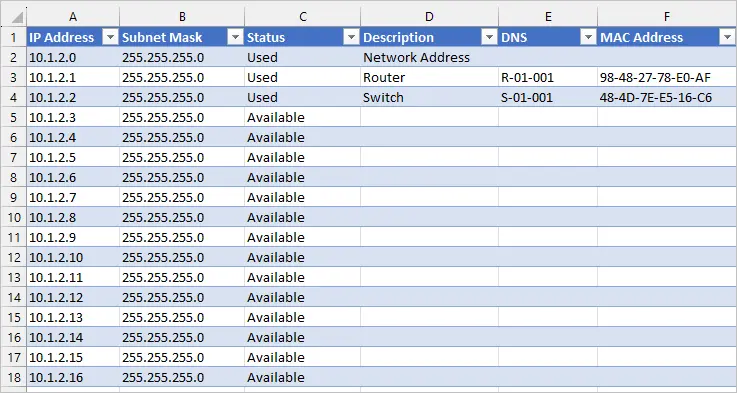Image resolution: width=737 pixels, height=393 pixels.
Task: Select MAC address 98-48-27-78-E0-AF cell
Action: tap(667, 77)
